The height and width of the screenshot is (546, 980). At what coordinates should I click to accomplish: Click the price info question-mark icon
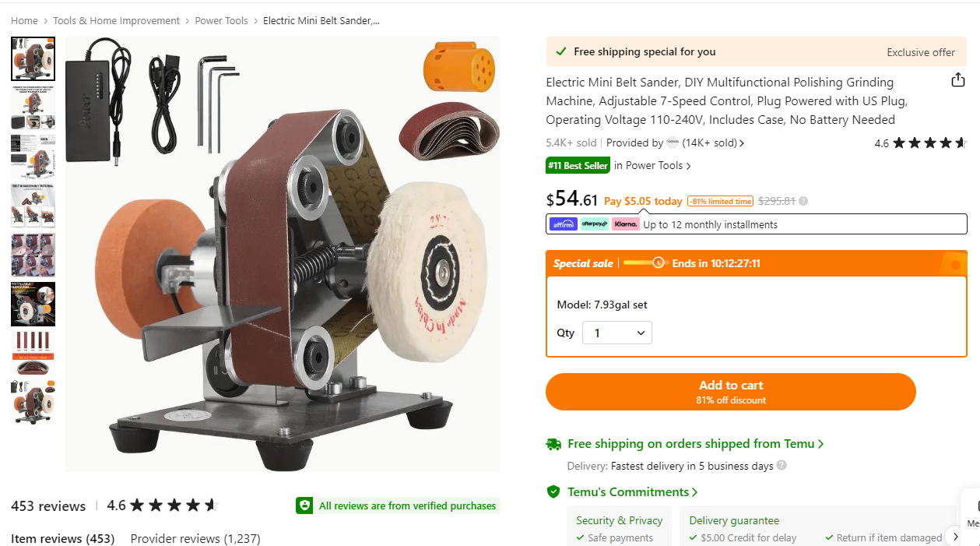pyautogui.click(x=803, y=201)
